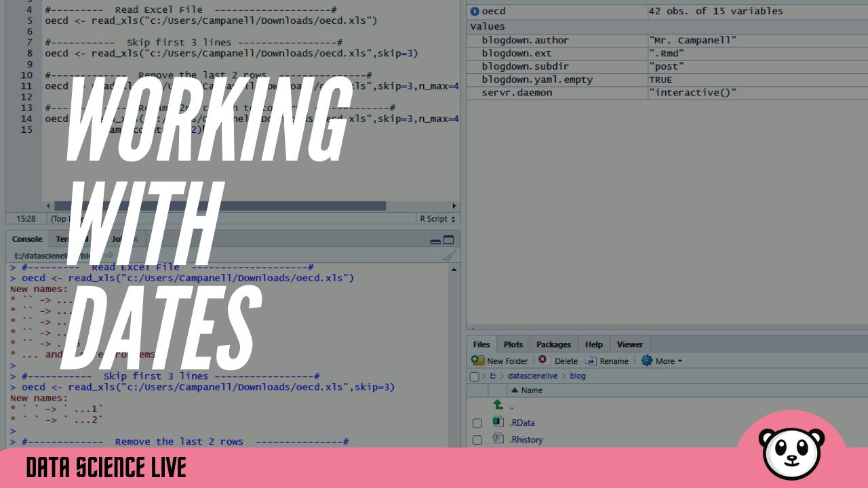868x488 pixels.
Task: Click the clear console broom icon
Action: click(x=449, y=256)
